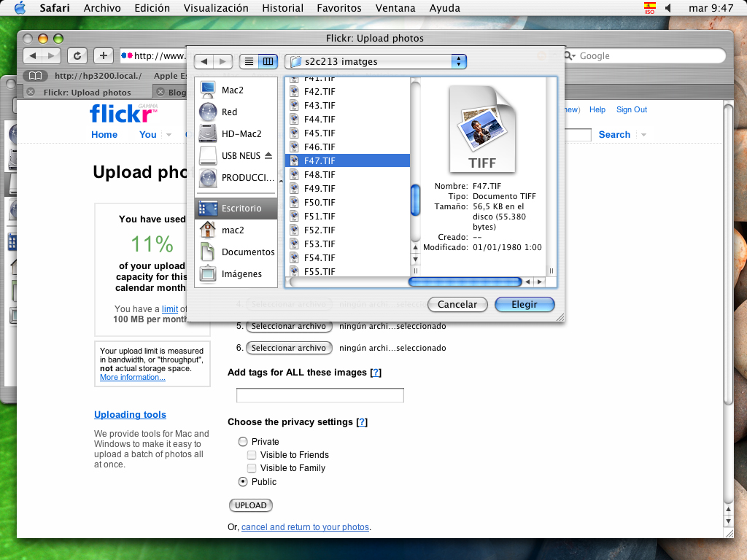Screen dimensions: 747x560
Task: Click Safari reload page button
Action: pyautogui.click(x=77, y=55)
